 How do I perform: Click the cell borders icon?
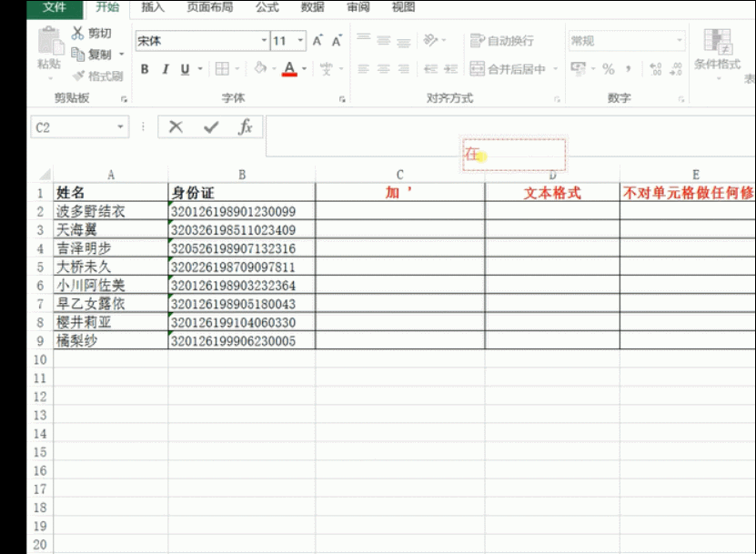(222, 69)
